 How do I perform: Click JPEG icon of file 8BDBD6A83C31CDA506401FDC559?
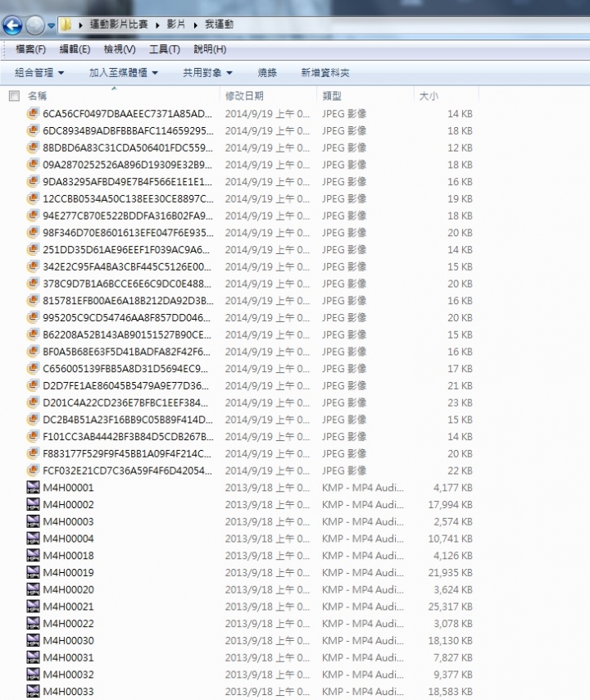[x=33, y=148]
